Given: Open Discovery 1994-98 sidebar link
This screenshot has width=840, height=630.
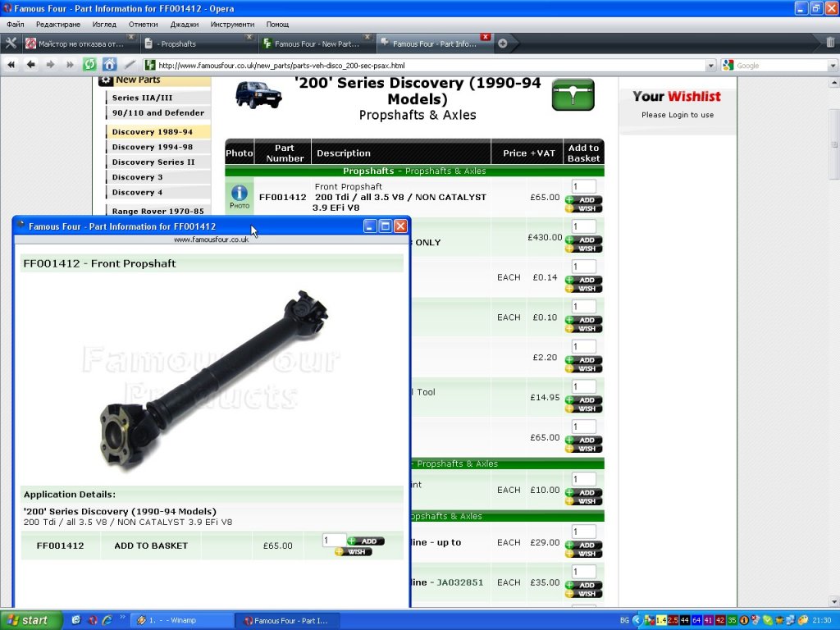Looking at the screenshot, I should point(158,147).
